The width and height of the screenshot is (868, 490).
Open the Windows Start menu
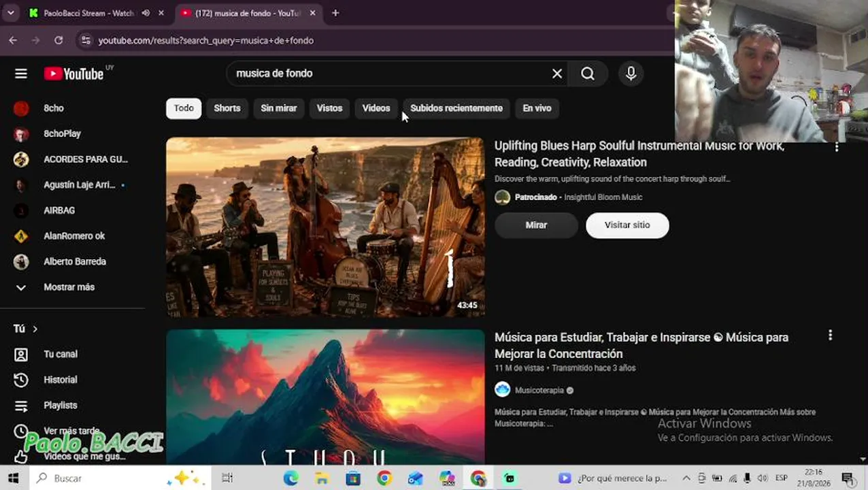click(13, 478)
